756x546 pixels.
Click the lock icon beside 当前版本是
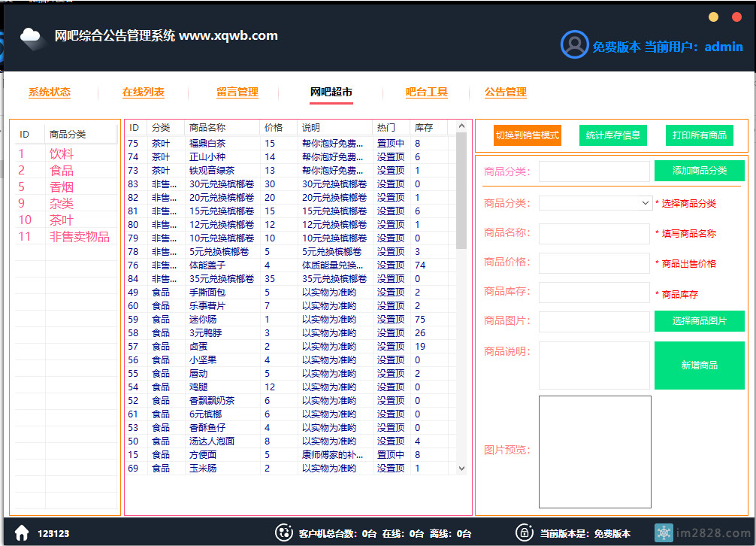click(523, 532)
